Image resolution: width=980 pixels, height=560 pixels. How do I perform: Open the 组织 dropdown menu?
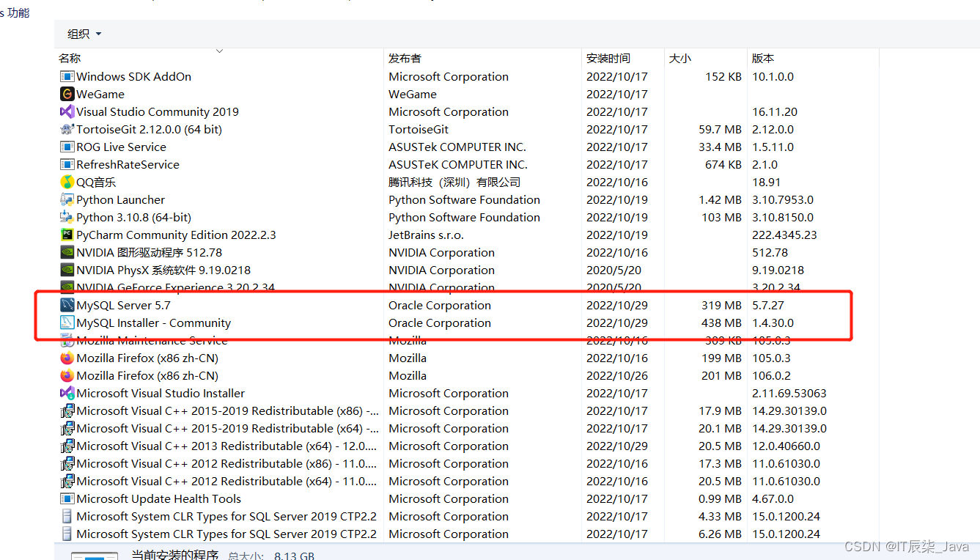84,34
